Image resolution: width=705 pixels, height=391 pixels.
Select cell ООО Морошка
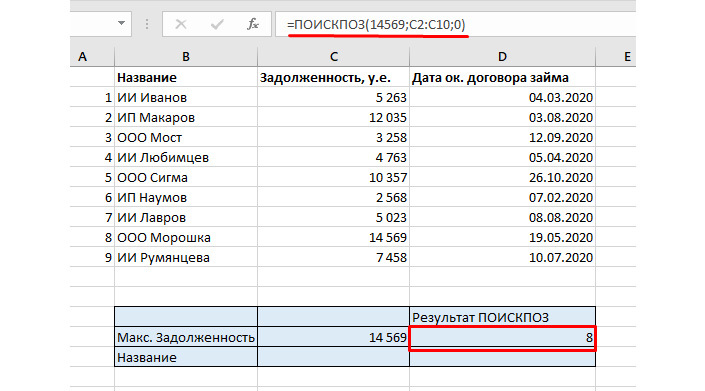(x=186, y=237)
